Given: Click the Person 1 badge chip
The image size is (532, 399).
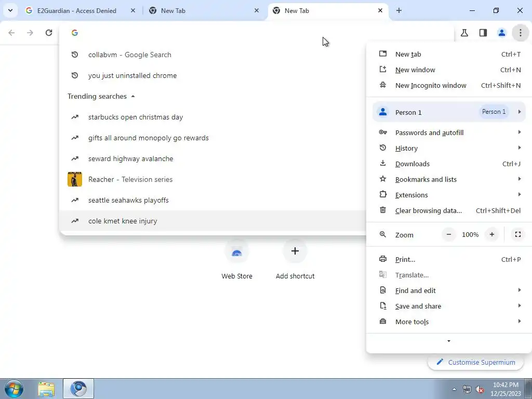Looking at the screenshot, I should (x=494, y=112).
